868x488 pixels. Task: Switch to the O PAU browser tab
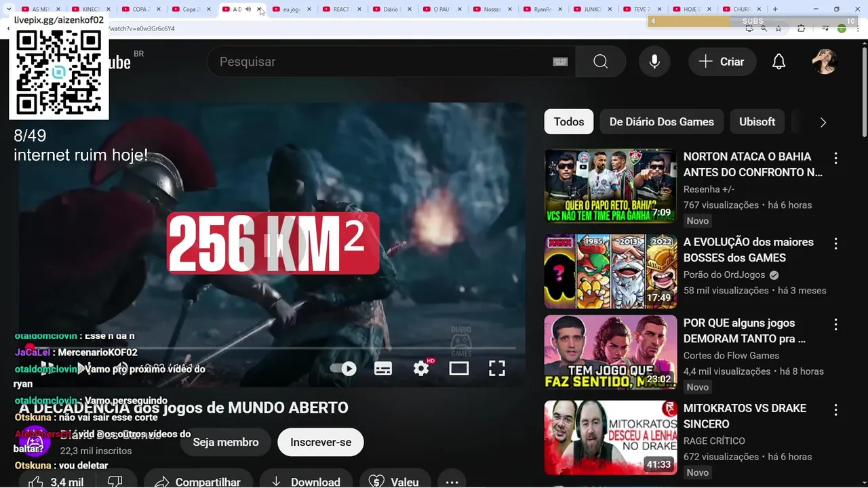pos(441,9)
